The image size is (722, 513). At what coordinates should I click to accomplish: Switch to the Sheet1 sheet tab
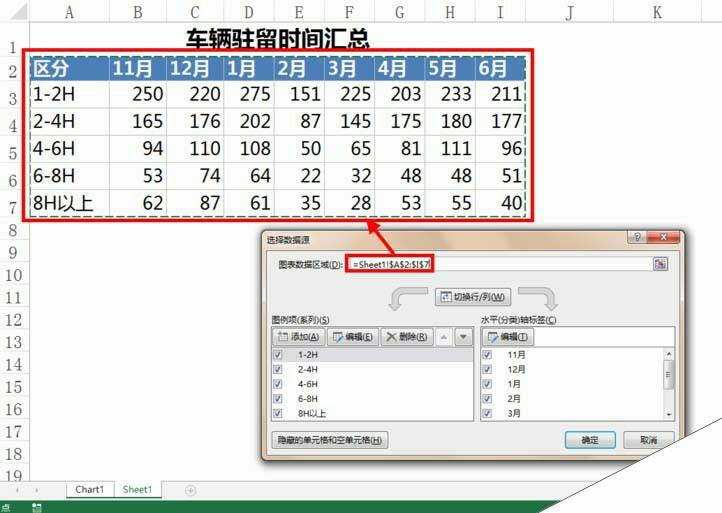coord(137,490)
